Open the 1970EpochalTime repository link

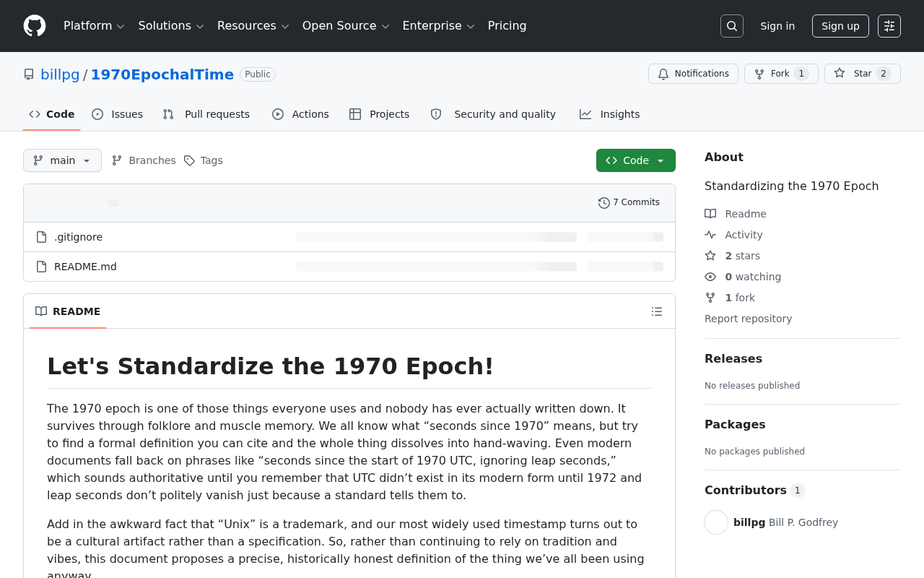tap(162, 74)
